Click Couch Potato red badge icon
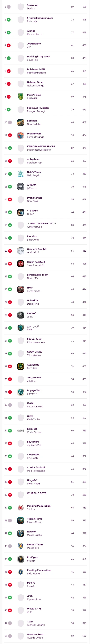The image size is (90, 644). click(x=21, y=264)
